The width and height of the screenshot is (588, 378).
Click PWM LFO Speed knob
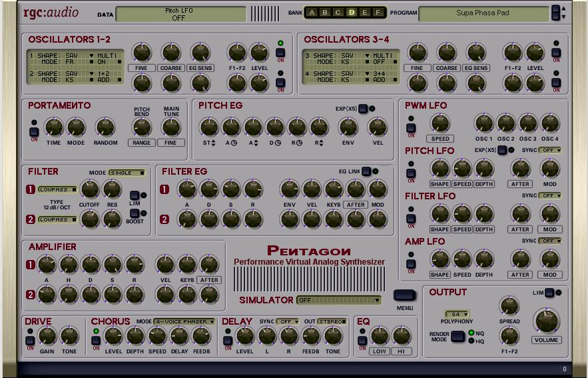440,123
